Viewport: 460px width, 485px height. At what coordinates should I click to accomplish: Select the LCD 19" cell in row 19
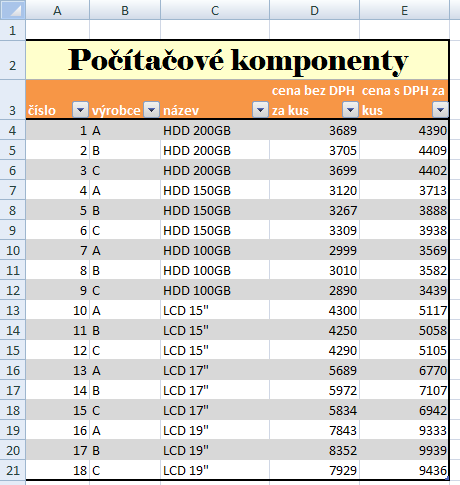[215, 430]
